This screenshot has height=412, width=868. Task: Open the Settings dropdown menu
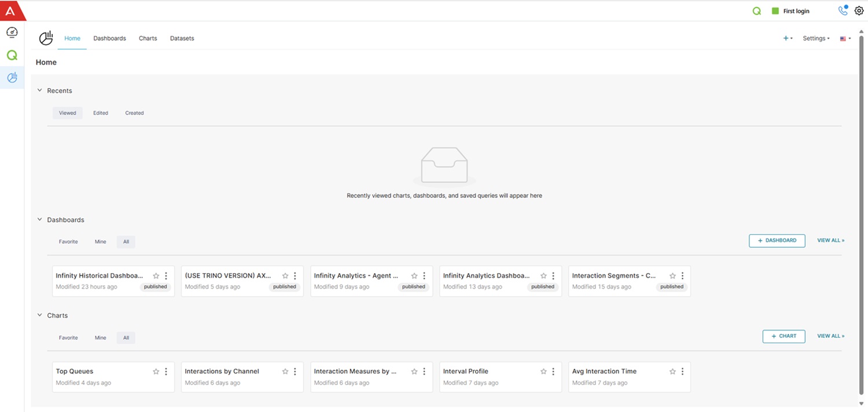click(x=816, y=38)
